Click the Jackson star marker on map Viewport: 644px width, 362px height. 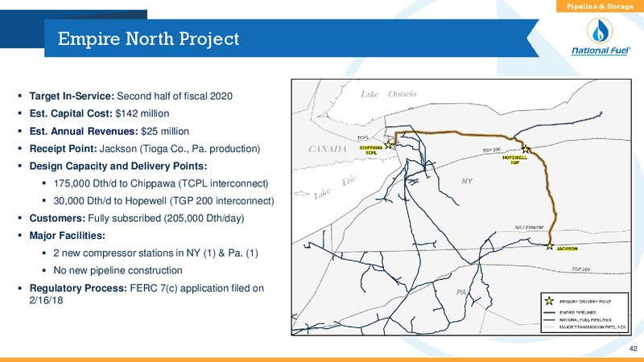(x=550, y=246)
